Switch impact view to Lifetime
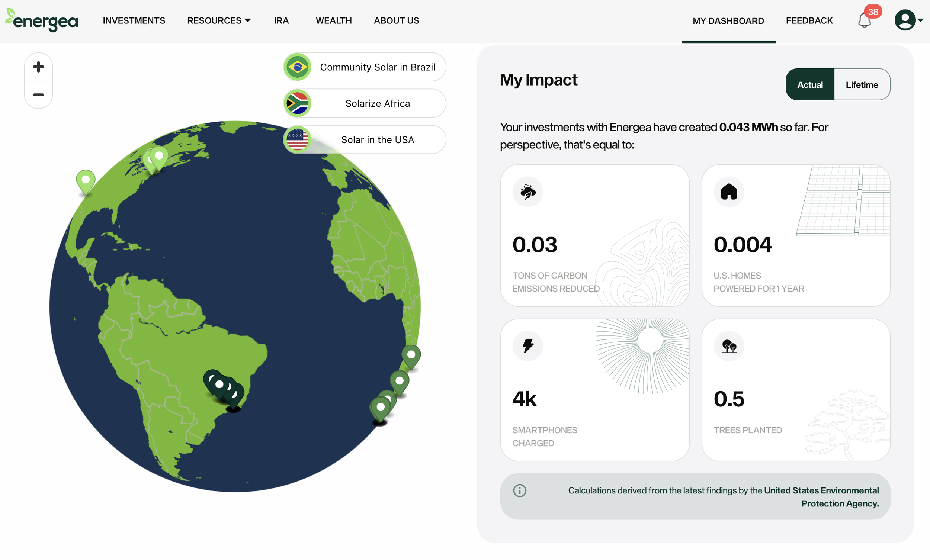The image size is (930, 560). pos(862,84)
